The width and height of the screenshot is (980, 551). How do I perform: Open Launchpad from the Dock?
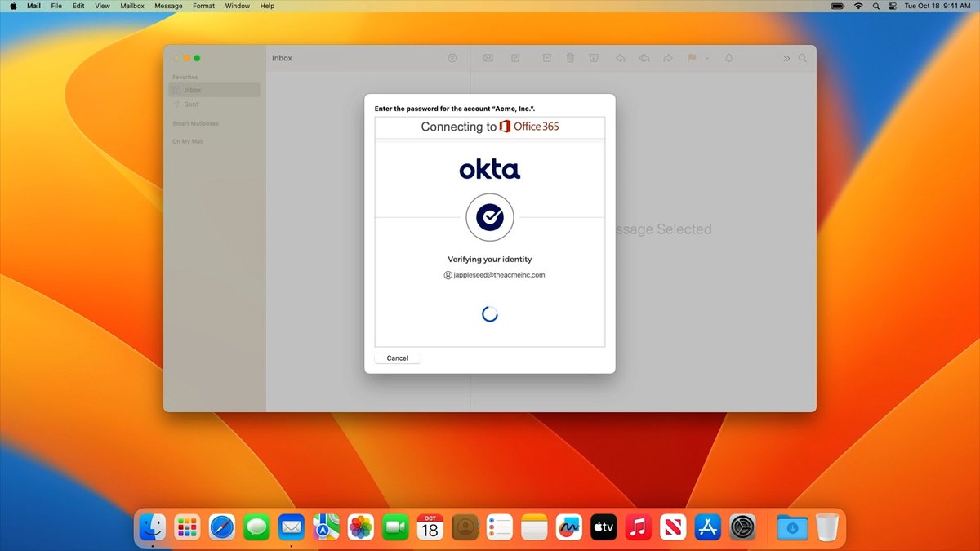(188, 527)
